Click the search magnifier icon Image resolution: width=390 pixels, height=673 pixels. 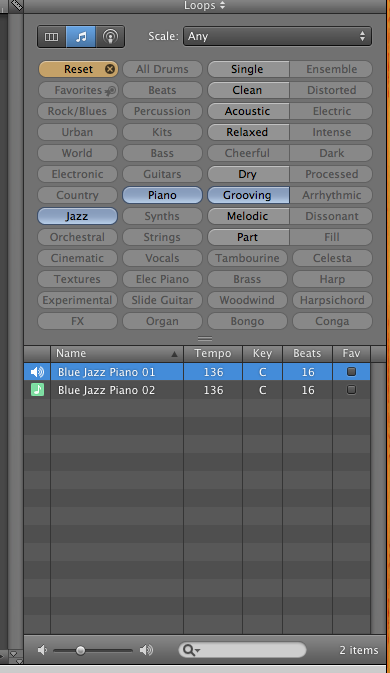coord(190,651)
